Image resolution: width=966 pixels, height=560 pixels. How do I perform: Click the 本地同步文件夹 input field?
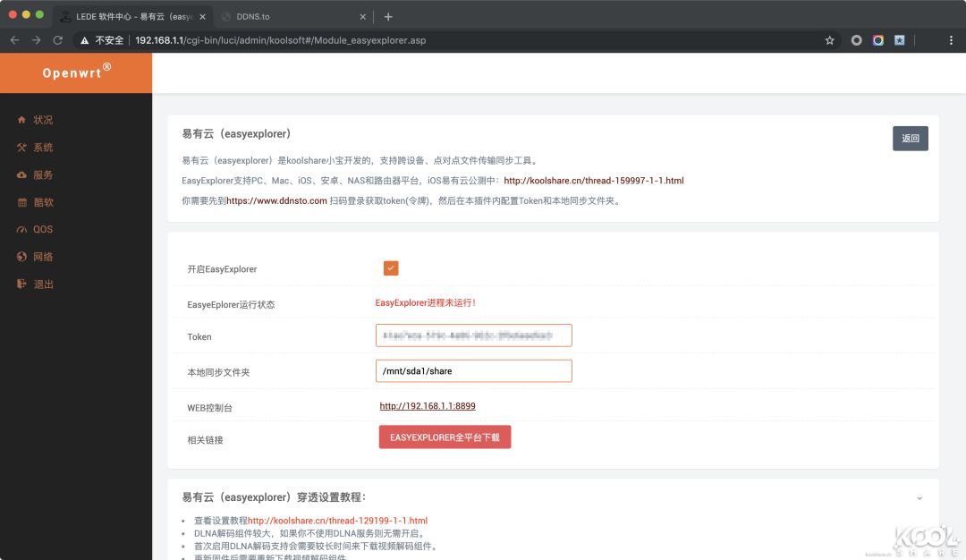click(x=473, y=370)
